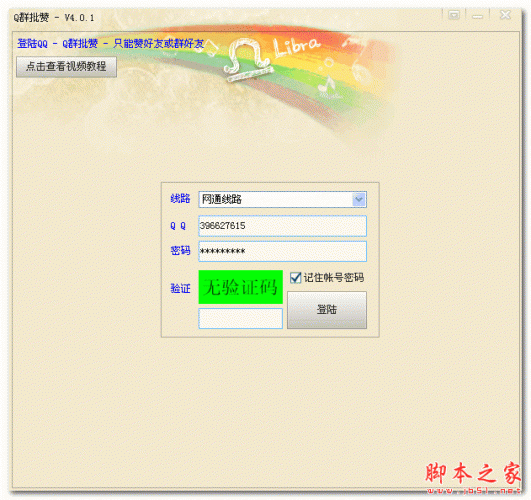Click the green 无验证码 captcha image
531x500 pixels.
point(240,287)
